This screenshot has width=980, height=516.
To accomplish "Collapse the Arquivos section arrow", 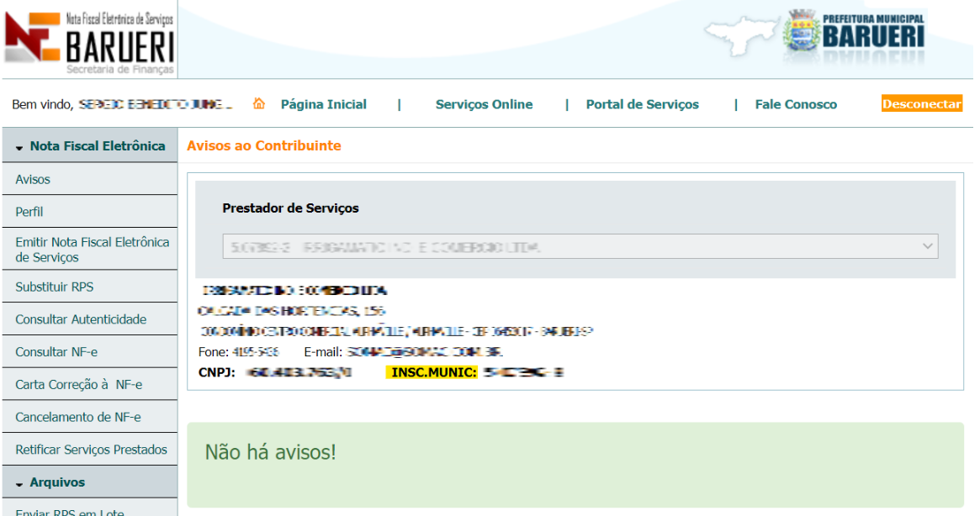I will (x=19, y=484).
